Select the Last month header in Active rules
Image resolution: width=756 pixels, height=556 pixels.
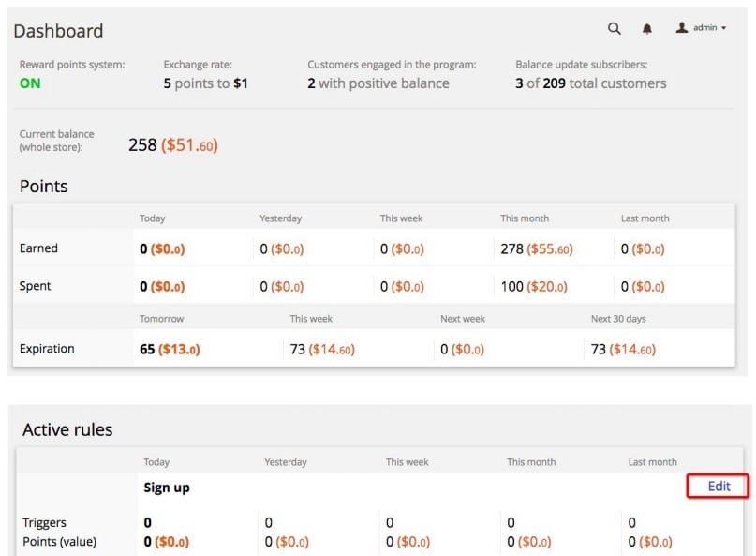coord(652,462)
